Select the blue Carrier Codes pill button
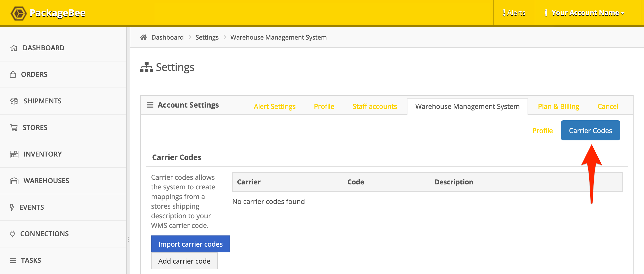This screenshot has width=644, height=274. (x=590, y=130)
